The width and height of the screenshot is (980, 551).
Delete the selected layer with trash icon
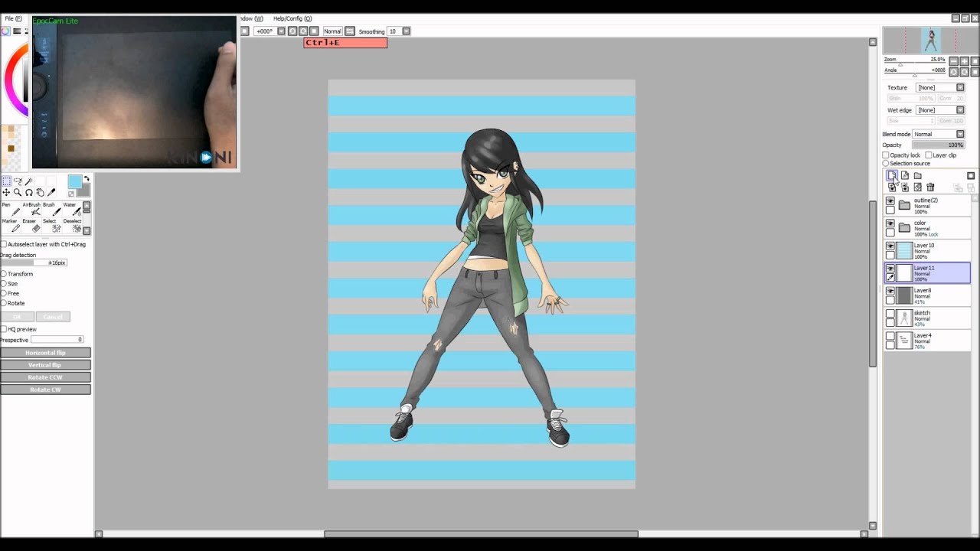(931, 187)
